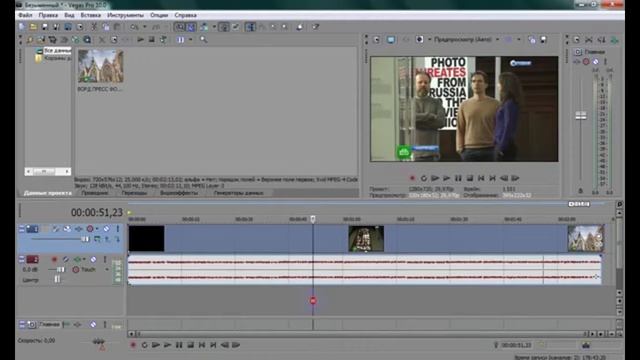
Task: Click the timecode display 00:00:51,23
Action: [x=97, y=212]
